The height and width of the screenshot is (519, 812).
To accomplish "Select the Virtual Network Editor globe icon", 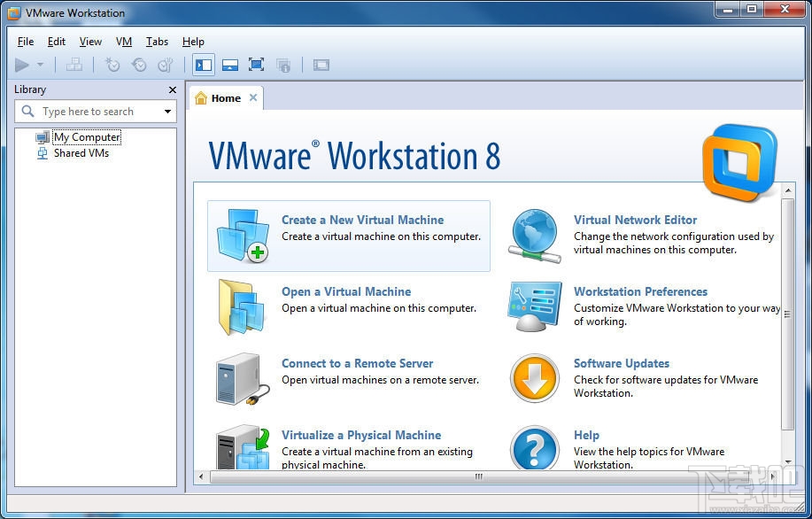I will coord(534,235).
